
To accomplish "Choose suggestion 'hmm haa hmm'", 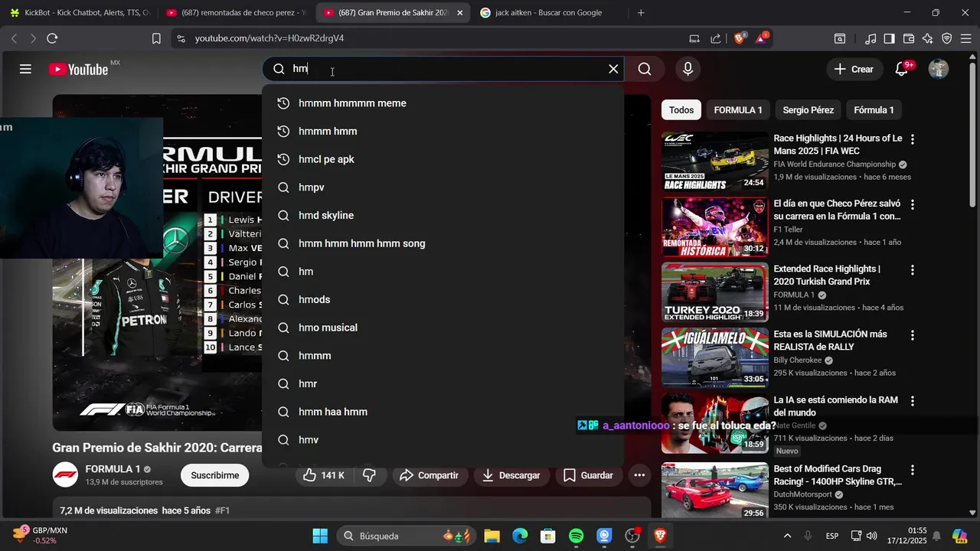I will pos(443,412).
